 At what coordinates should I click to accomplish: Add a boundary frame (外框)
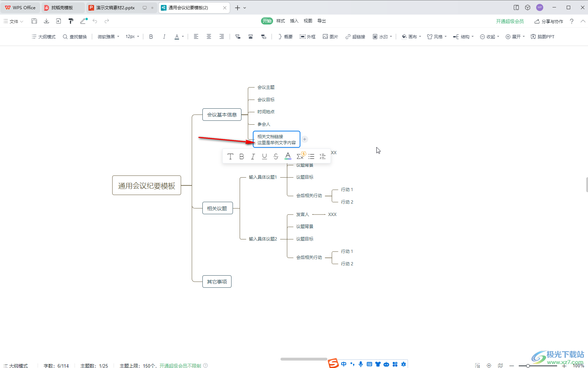click(307, 37)
